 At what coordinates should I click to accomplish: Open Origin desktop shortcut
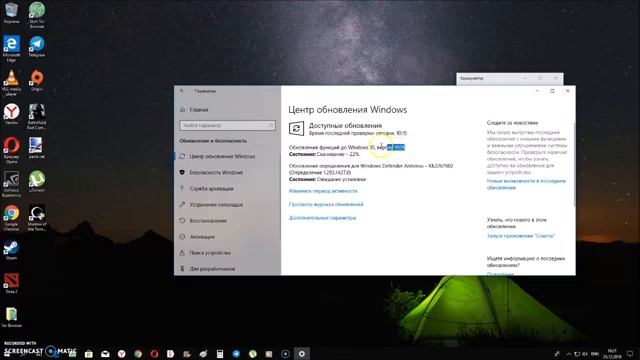37,80
